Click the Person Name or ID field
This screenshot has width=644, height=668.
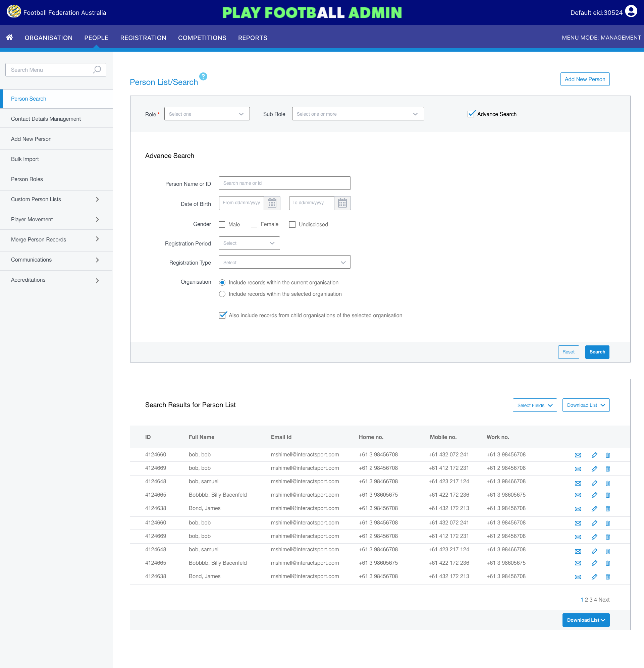click(284, 183)
